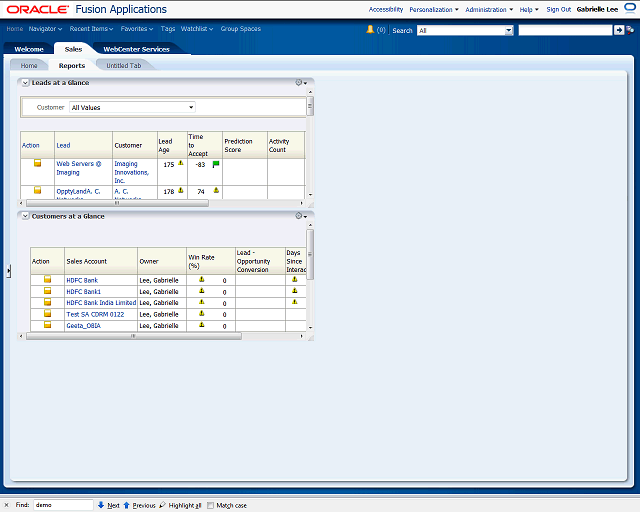Expand the Watchlist menu
This screenshot has width=640, height=512.
pyautogui.click(x=197, y=29)
